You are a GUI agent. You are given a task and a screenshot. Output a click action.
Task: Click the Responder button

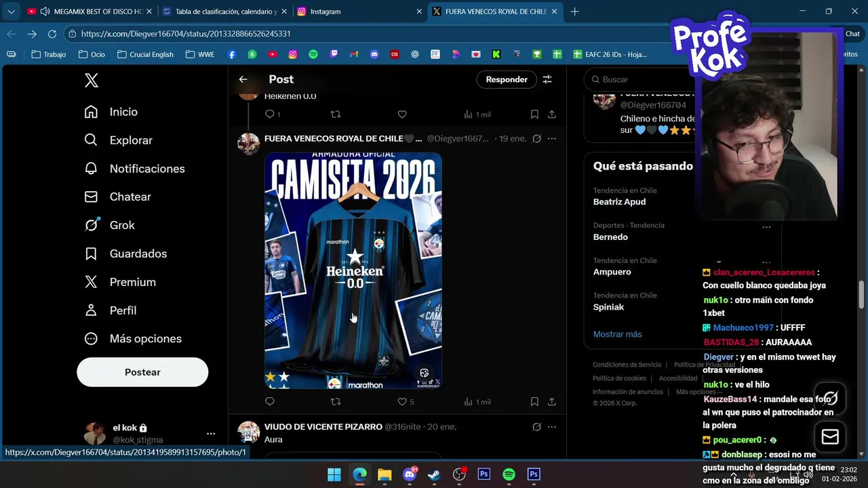[507, 79]
